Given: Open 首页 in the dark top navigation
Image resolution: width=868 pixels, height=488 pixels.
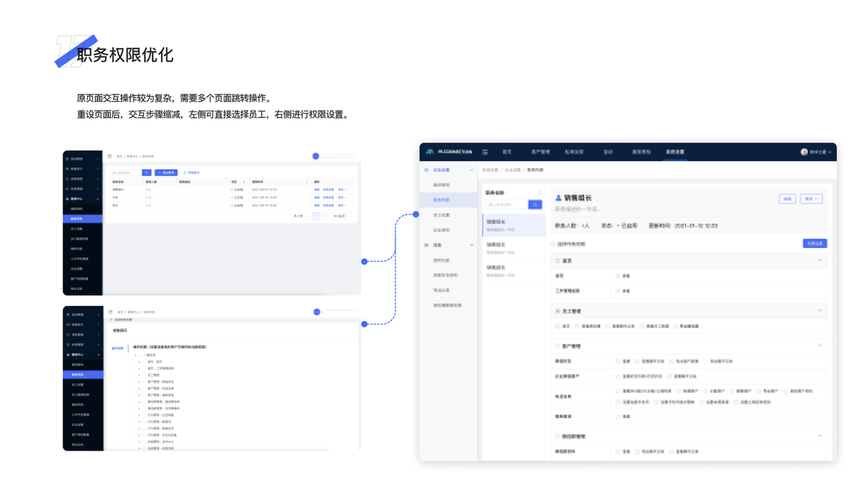Looking at the screenshot, I should [x=507, y=152].
